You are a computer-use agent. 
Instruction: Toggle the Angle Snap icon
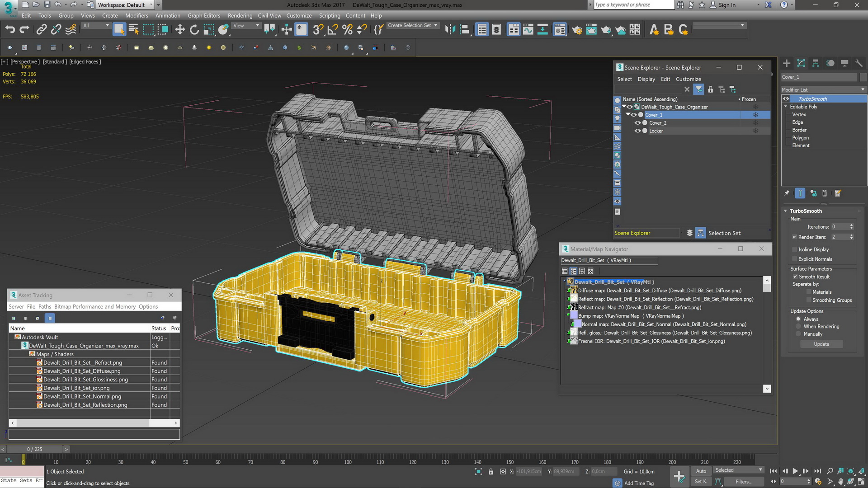coord(333,30)
